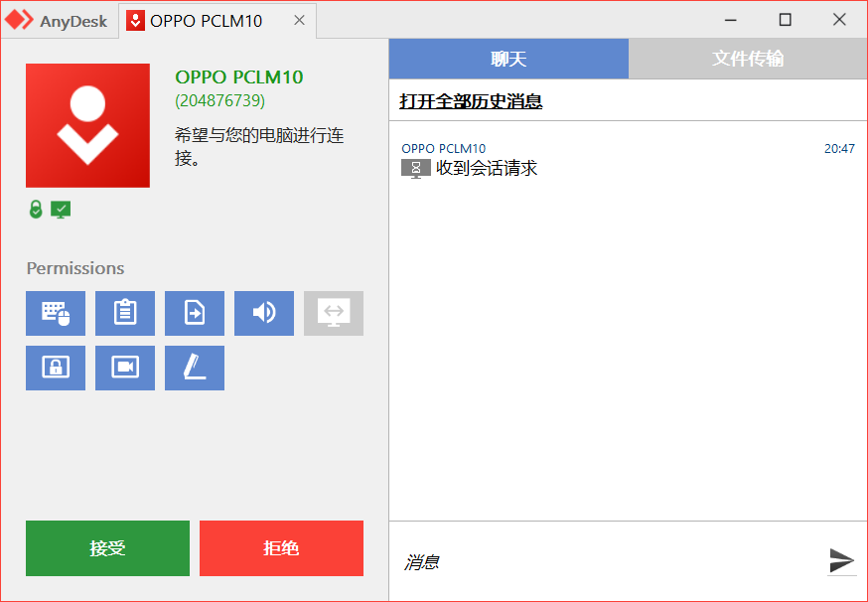This screenshot has width=868, height=602.
Task: Click the send message arrow icon
Action: 841,560
